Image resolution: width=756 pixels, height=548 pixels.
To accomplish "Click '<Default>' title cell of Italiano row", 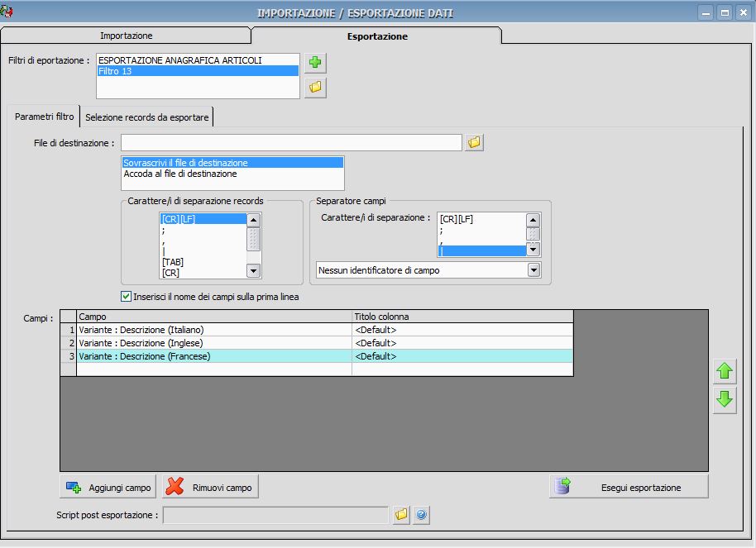I will click(x=462, y=330).
